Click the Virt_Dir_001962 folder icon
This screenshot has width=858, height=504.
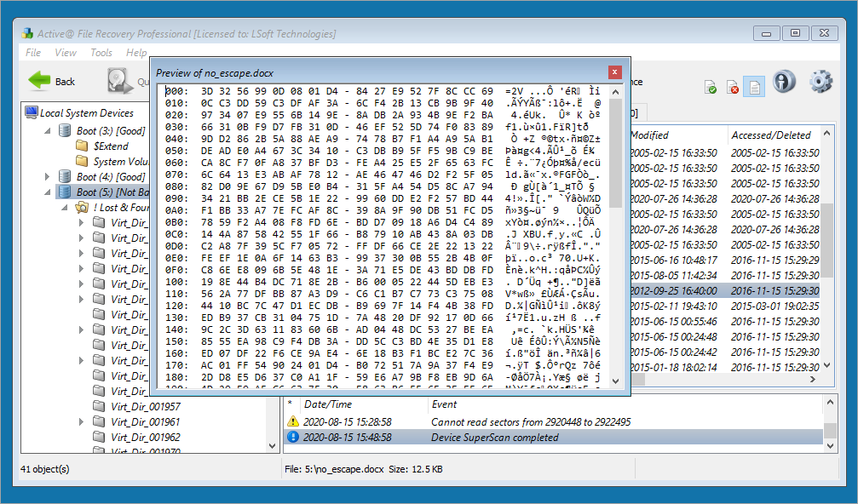[x=99, y=437]
